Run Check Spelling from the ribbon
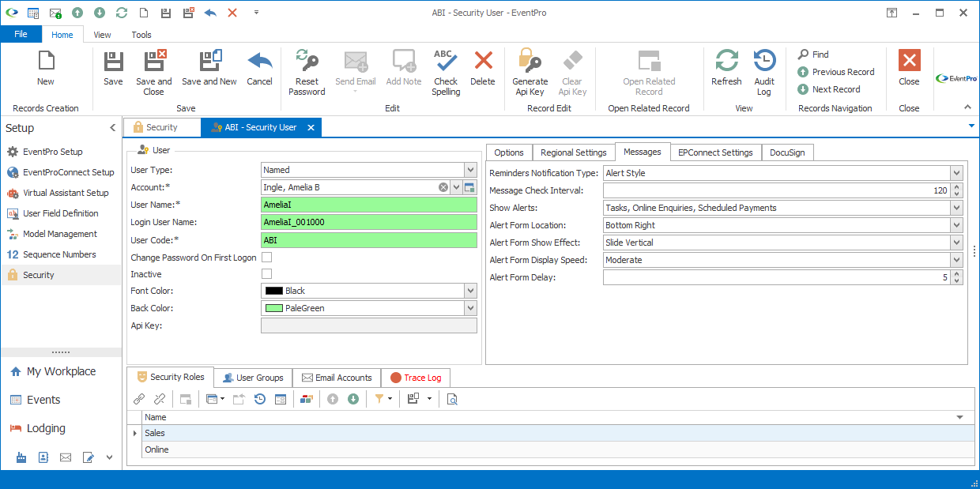Image resolution: width=980 pixels, height=489 pixels. 446,72
